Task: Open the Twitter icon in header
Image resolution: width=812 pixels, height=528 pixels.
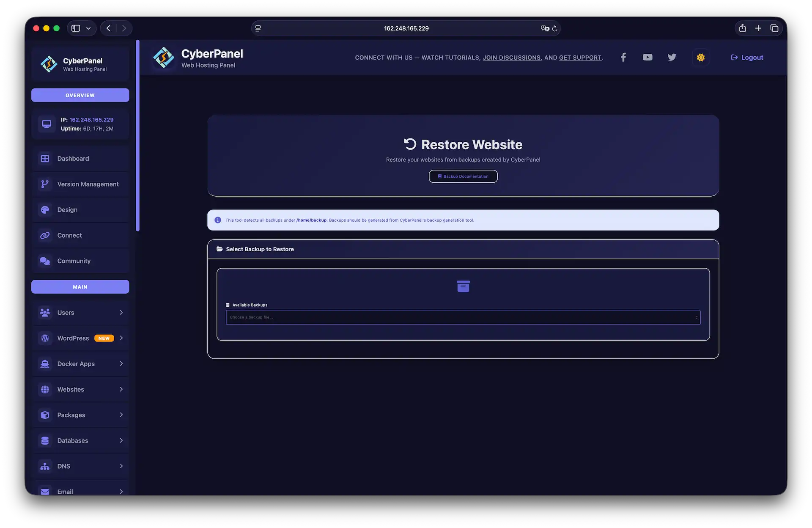Action: point(672,57)
